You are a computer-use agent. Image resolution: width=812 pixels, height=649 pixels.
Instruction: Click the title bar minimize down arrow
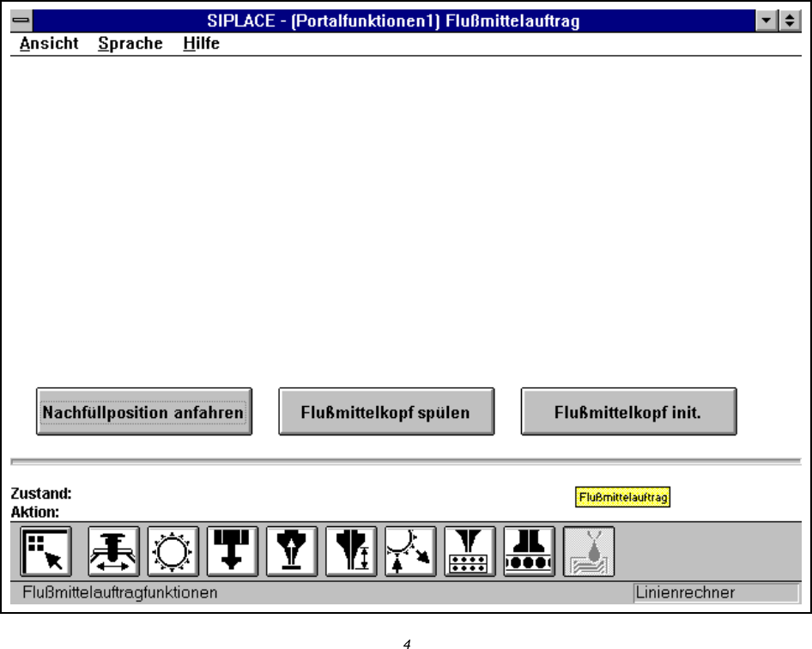[767, 21]
